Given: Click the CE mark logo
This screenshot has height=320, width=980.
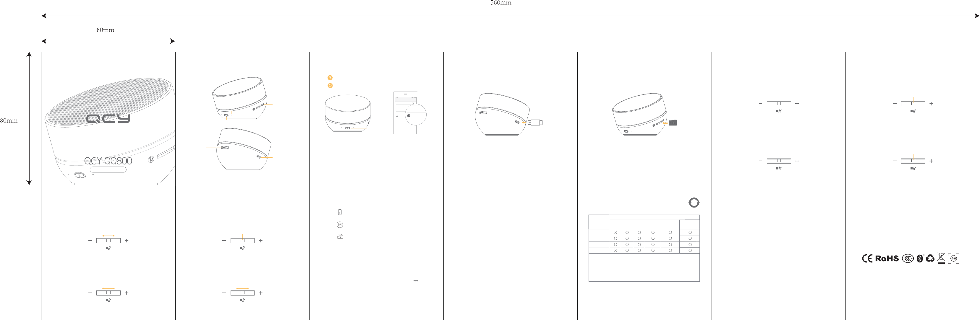Looking at the screenshot, I should [867, 258].
